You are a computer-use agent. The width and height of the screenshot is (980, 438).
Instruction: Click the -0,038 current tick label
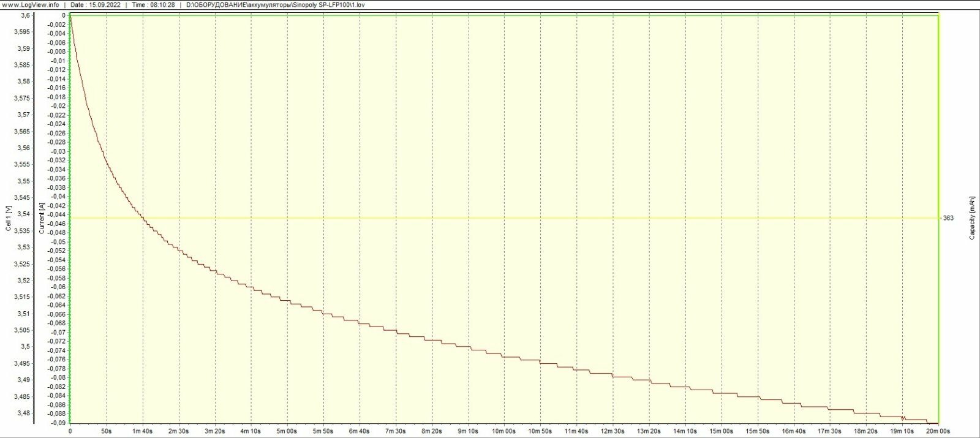click(57, 187)
